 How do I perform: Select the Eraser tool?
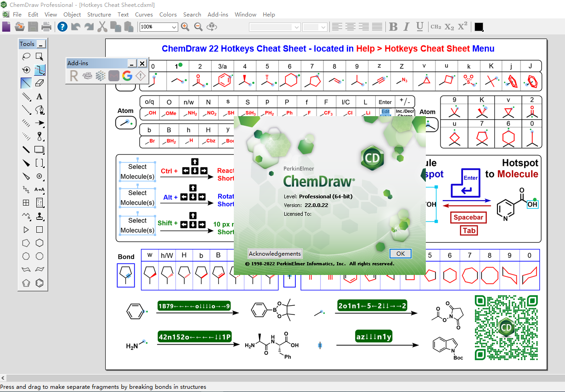40,83
